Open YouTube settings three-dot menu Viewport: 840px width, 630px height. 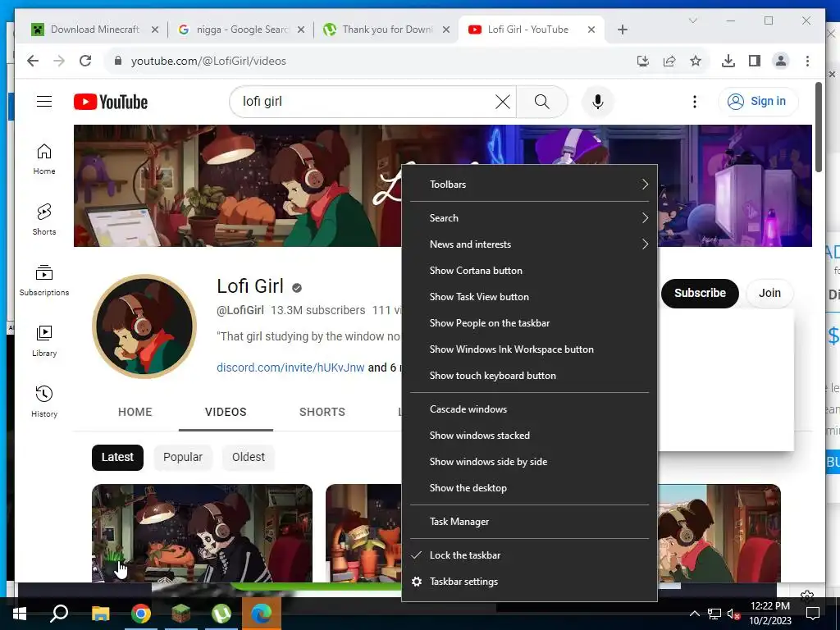coord(695,102)
